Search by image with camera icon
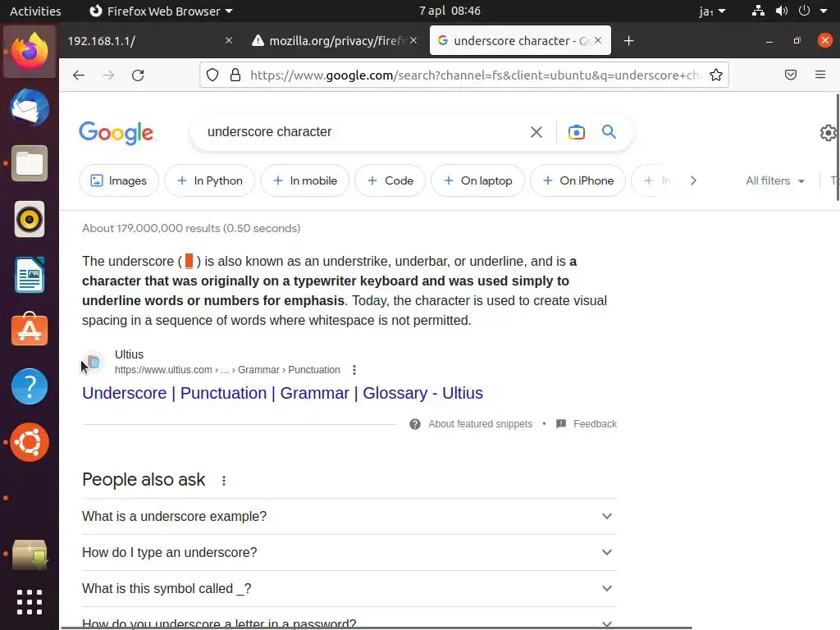The width and height of the screenshot is (840, 630). pyautogui.click(x=577, y=132)
